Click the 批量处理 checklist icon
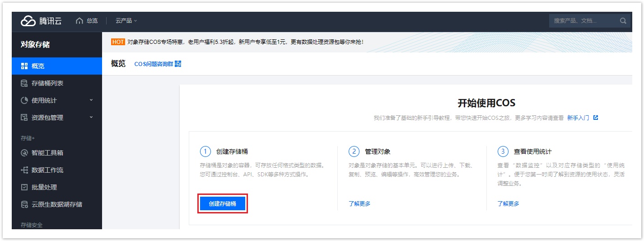 coord(24,187)
